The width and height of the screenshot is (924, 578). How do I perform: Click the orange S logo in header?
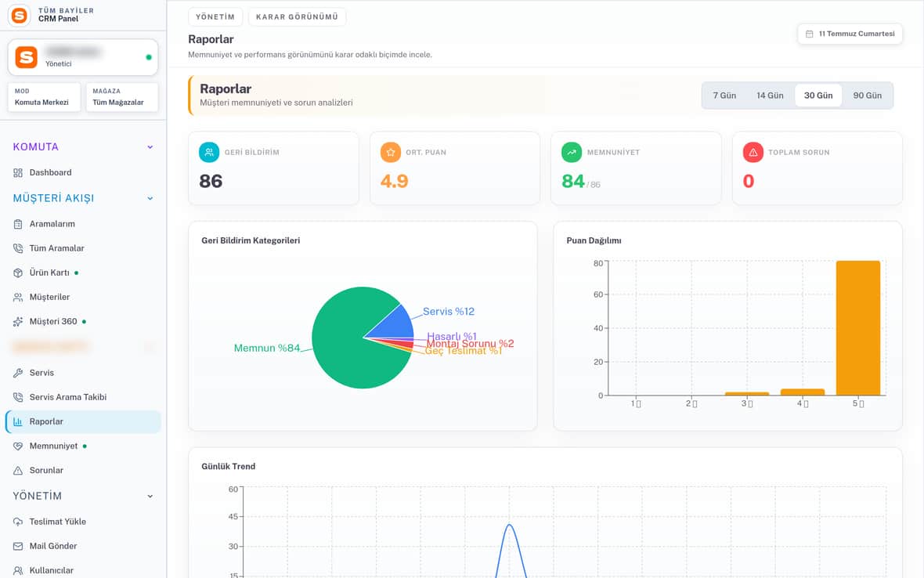[x=20, y=16]
